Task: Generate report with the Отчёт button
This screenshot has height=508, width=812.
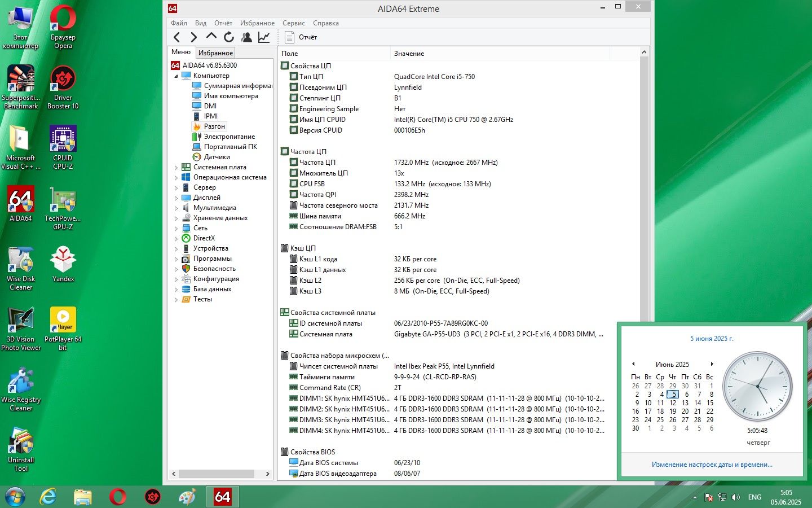Action: click(301, 37)
